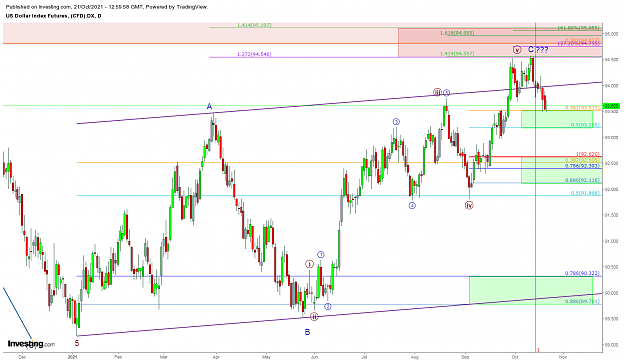Click the orange '0.382(93.512)' retracement label

click(x=582, y=108)
